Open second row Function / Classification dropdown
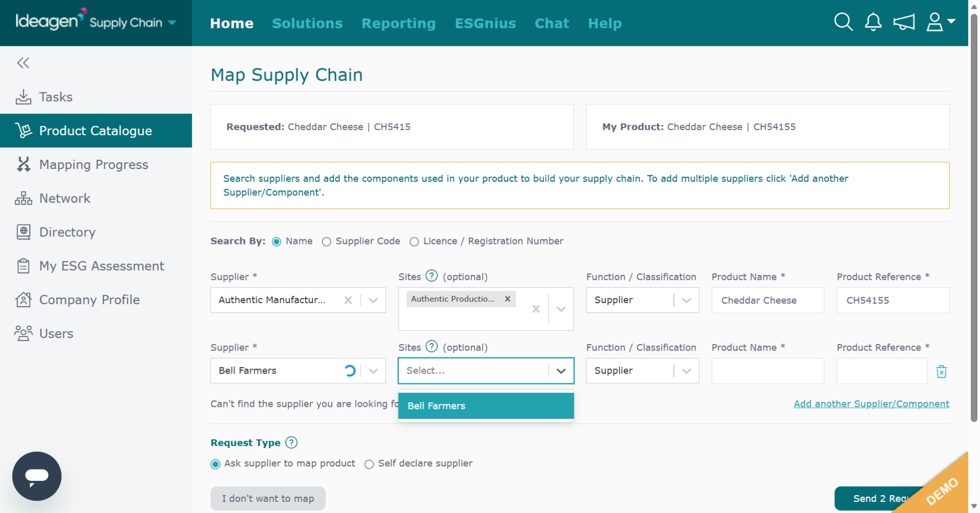 click(x=643, y=371)
